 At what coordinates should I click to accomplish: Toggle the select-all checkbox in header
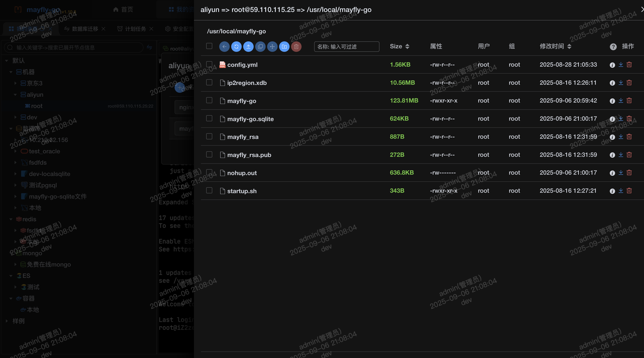point(209,46)
